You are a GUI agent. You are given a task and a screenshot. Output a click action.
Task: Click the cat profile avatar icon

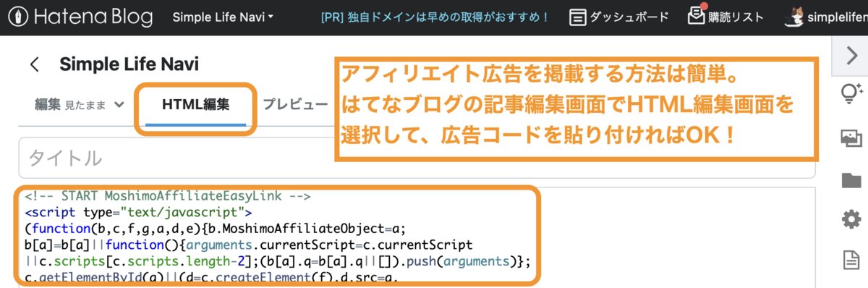(x=795, y=17)
